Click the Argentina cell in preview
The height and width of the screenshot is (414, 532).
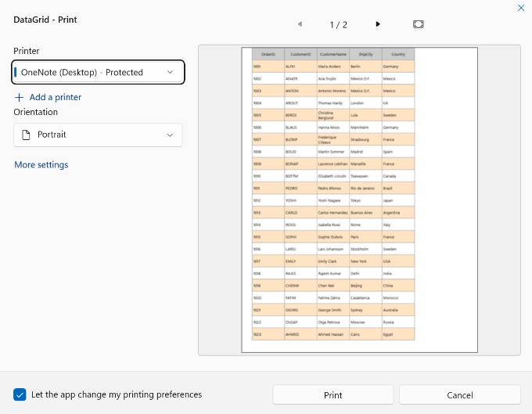pos(398,213)
